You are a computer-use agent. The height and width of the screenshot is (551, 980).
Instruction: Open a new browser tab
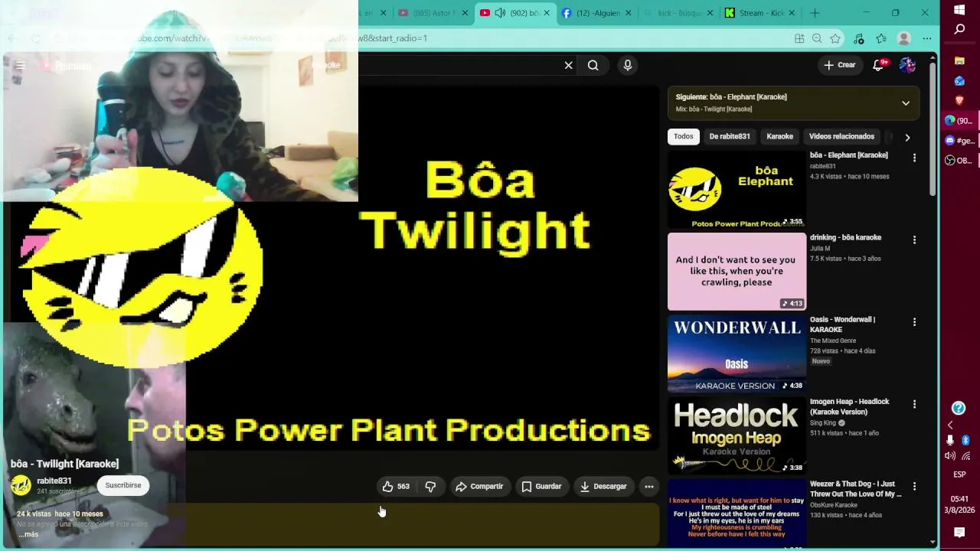click(815, 13)
